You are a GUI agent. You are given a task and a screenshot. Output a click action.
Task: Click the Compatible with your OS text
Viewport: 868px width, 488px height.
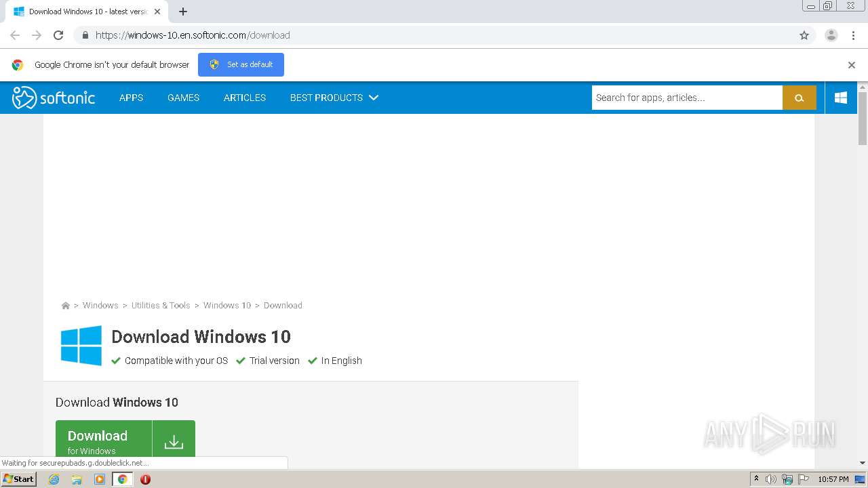[176, 361]
